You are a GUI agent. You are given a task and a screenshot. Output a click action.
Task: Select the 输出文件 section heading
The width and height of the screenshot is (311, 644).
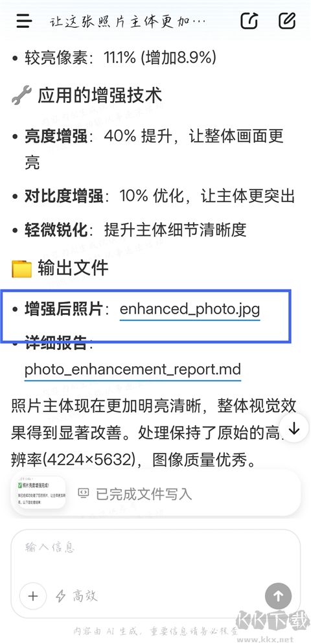pos(73,268)
